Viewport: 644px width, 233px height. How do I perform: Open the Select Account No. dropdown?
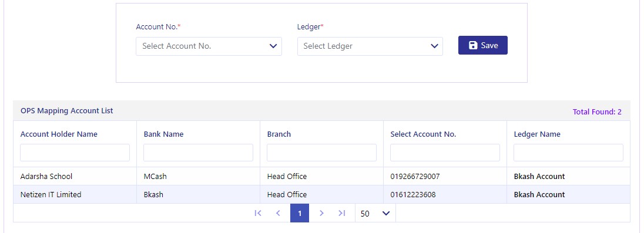click(x=209, y=46)
